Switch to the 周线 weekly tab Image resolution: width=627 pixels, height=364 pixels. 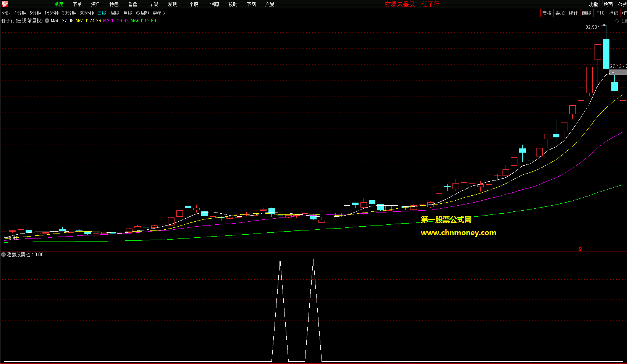115,13
